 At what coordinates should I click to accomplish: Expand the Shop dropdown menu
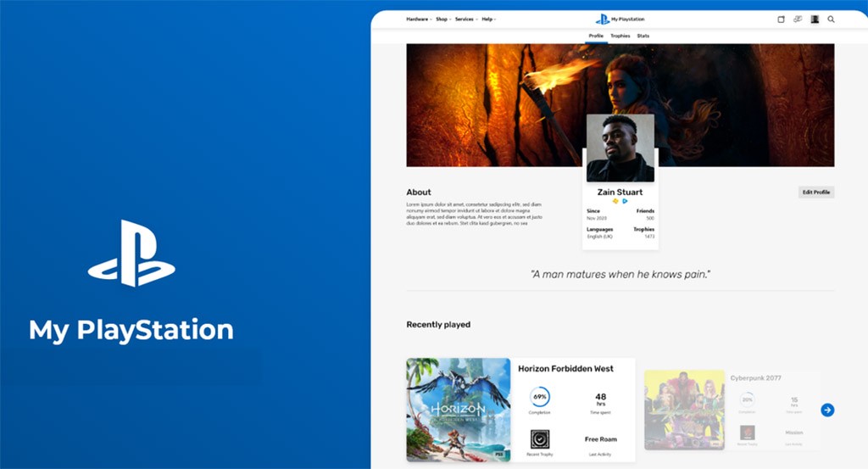(x=443, y=19)
